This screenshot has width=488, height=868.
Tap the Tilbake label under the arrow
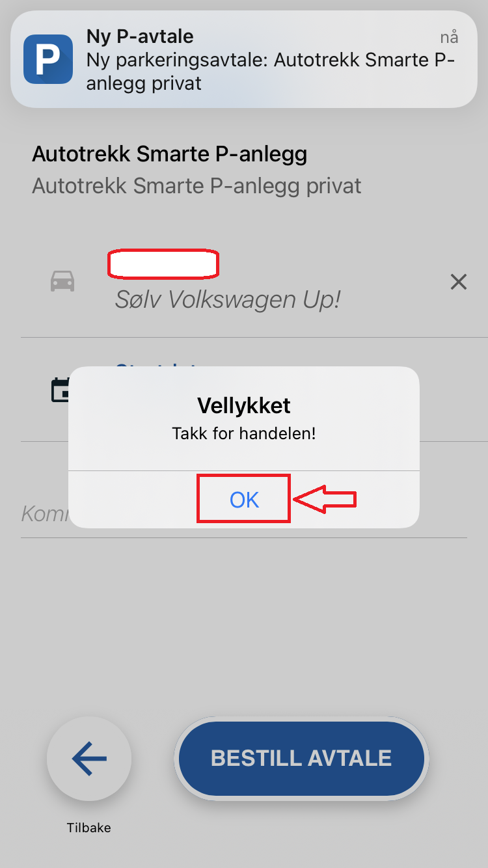point(89,828)
